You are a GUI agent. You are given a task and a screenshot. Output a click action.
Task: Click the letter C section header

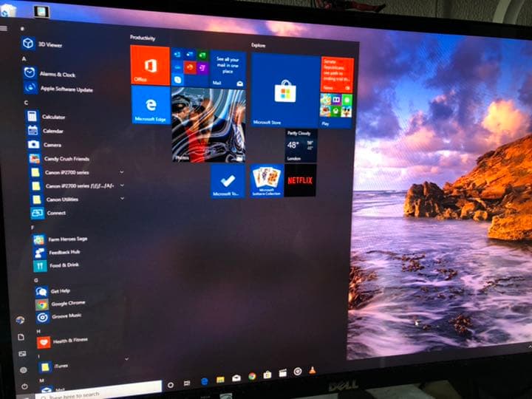pos(26,103)
